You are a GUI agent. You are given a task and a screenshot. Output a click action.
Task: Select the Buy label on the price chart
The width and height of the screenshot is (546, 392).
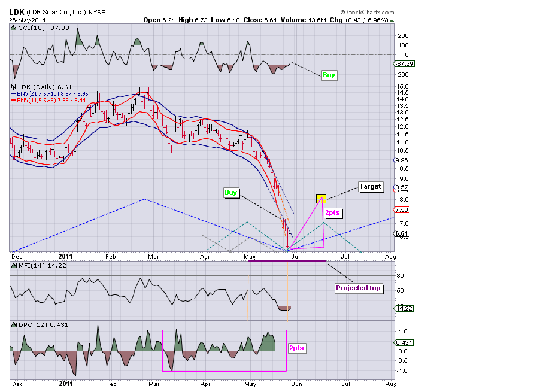pyautogui.click(x=230, y=192)
